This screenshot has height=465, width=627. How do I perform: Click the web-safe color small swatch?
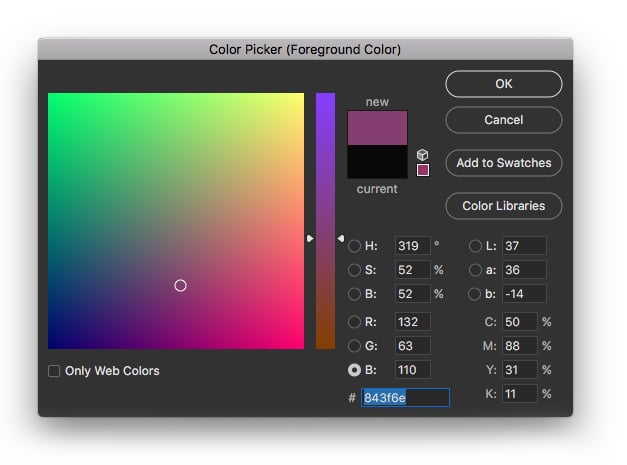[x=423, y=170]
